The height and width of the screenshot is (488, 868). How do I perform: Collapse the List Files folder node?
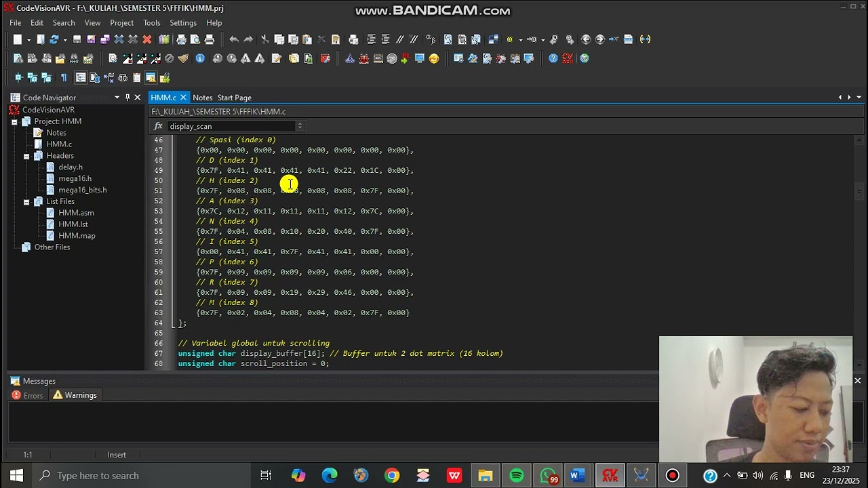pyautogui.click(x=26, y=202)
